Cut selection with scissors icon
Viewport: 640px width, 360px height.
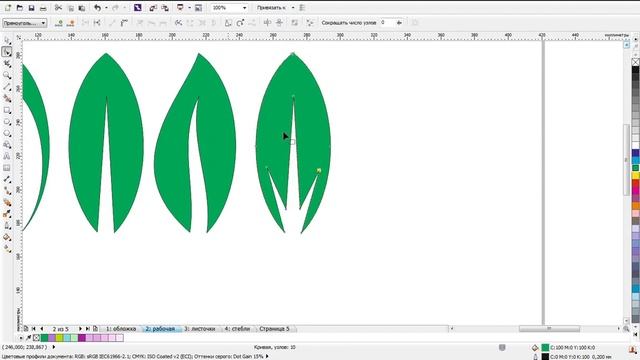[58, 8]
